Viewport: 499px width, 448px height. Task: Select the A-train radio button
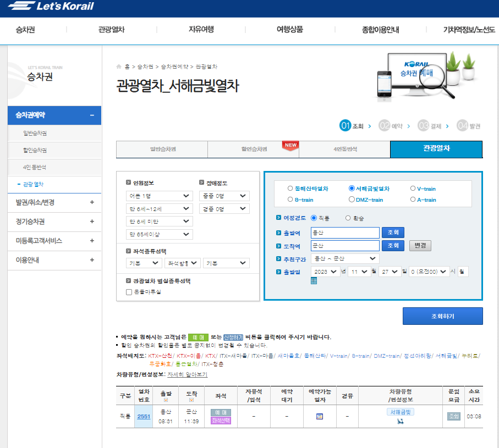click(413, 200)
